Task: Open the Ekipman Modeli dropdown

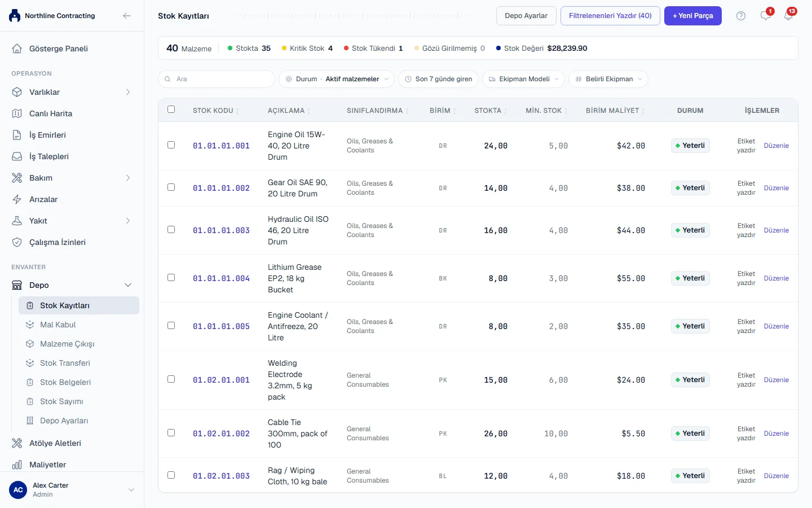Action: tap(523, 79)
